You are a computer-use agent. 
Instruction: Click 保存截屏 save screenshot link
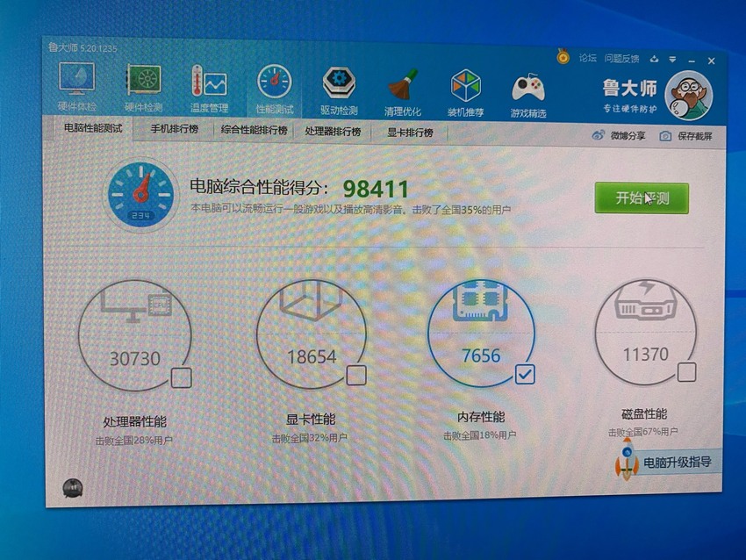tap(694, 137)
